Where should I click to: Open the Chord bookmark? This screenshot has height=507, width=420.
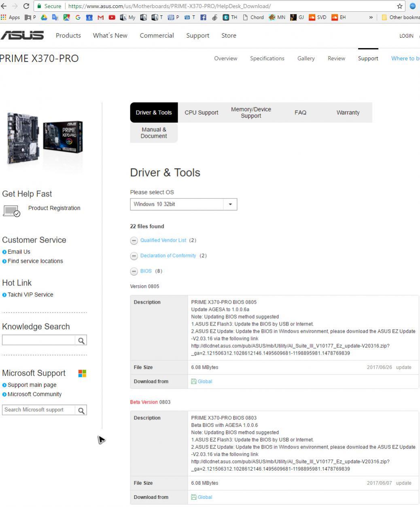pos(253,17)
